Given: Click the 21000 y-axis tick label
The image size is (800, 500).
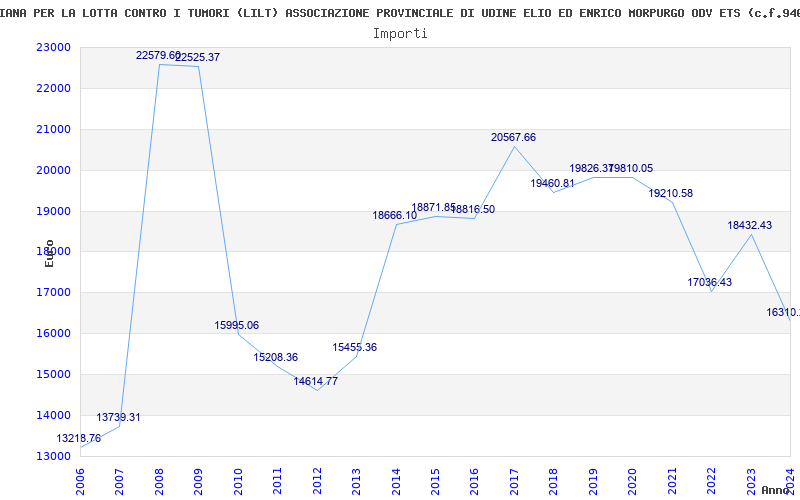Looking at the screenshot, I should [x=54, y=130].
